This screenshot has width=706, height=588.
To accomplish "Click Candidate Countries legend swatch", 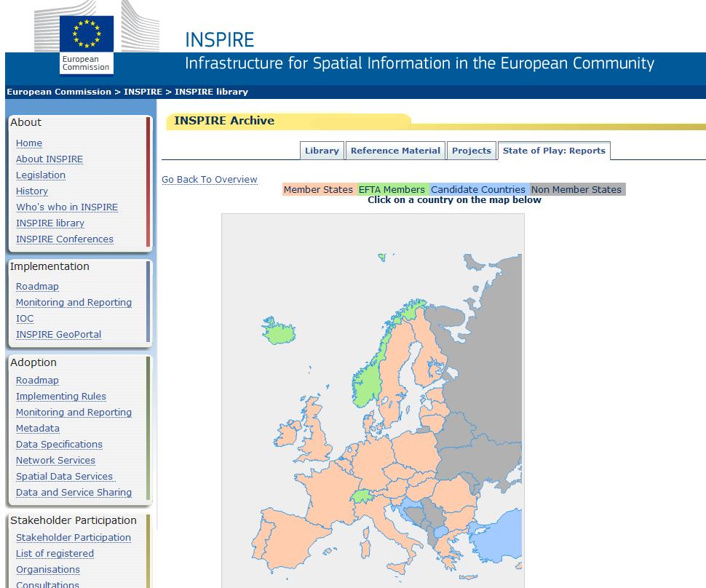I will coord(479,189).
